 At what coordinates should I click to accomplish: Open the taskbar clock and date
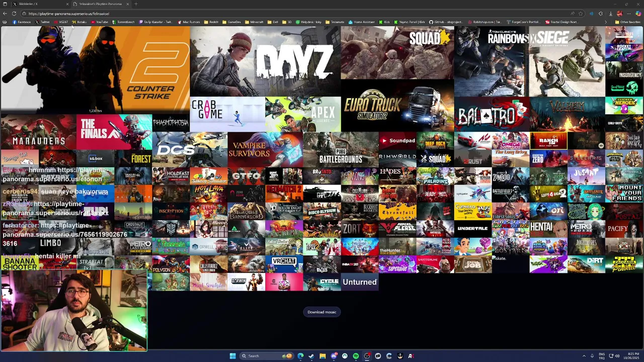(631, 356)
